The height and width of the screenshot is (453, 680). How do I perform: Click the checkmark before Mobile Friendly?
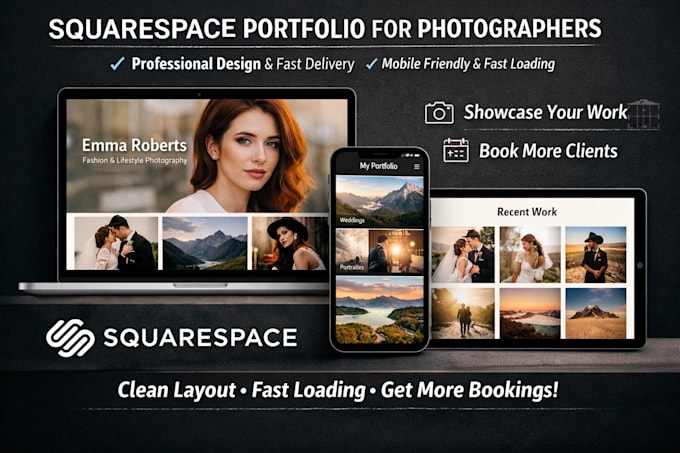point(371,64)
